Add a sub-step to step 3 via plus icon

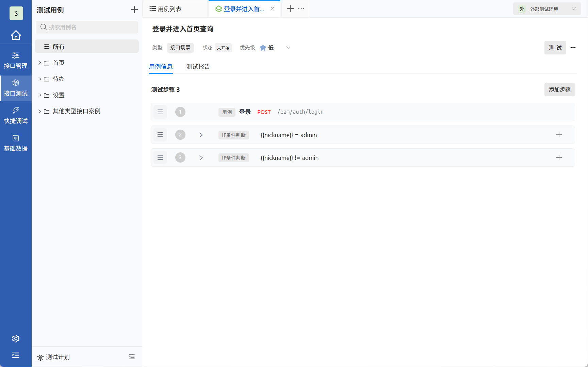tap(559, 157)
